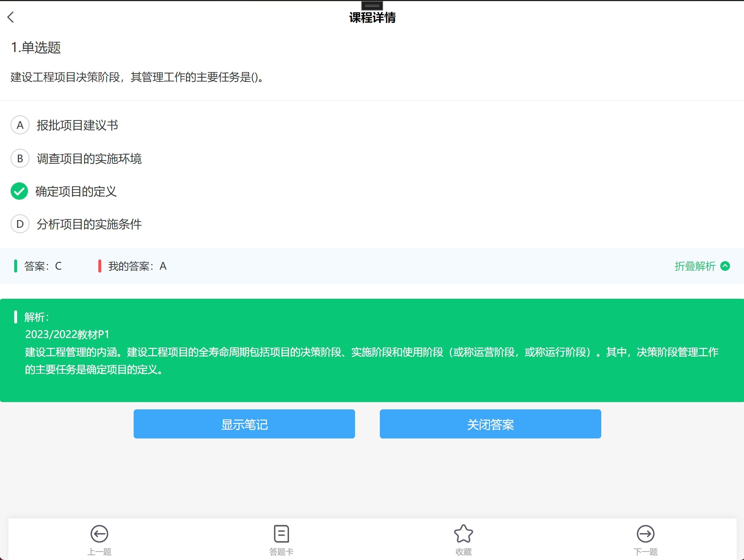
Task: Click the green collapse chevron icon
Action: click(x=725, y=266)
